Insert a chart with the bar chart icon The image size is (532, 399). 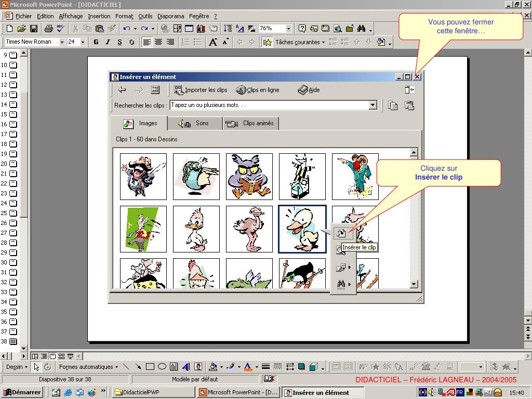pos(201,29)
